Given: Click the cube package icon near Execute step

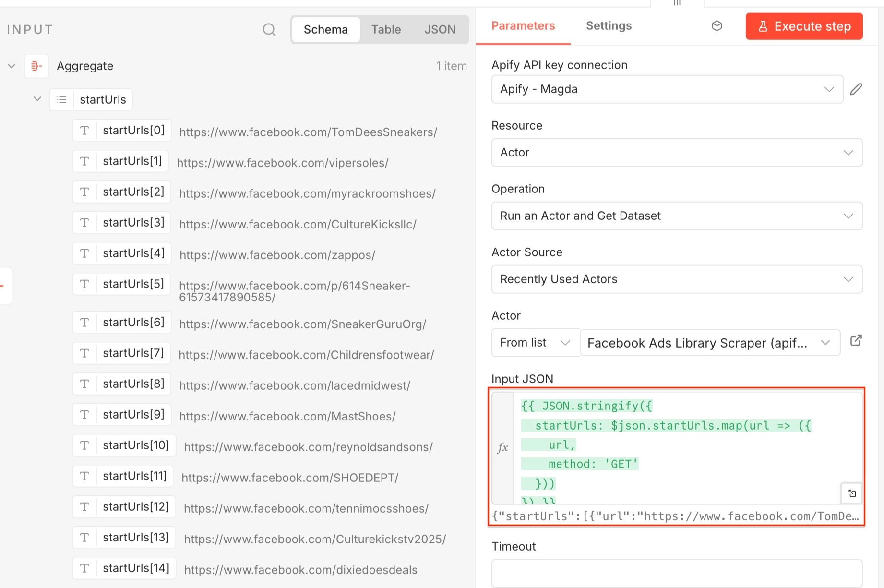Looking at the screenshot, I should pyautogui.click(x=717, y=26).
